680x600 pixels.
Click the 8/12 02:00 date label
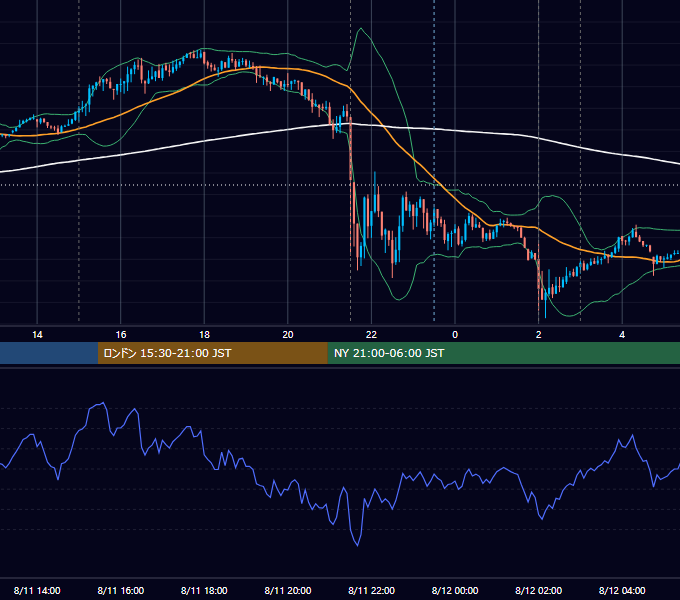click(x=539, y=590)
